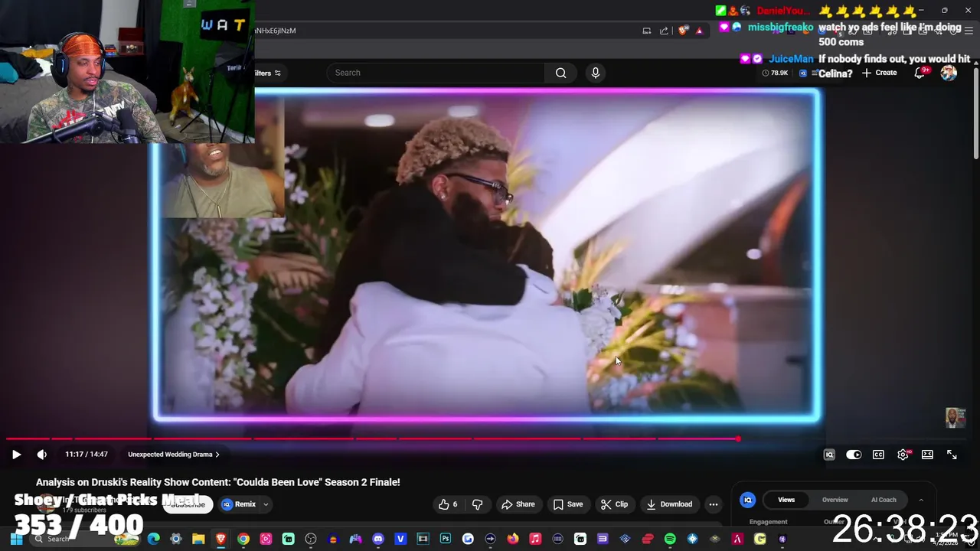Open the player settings gear
980x551 pixels.
coord(903,455)
